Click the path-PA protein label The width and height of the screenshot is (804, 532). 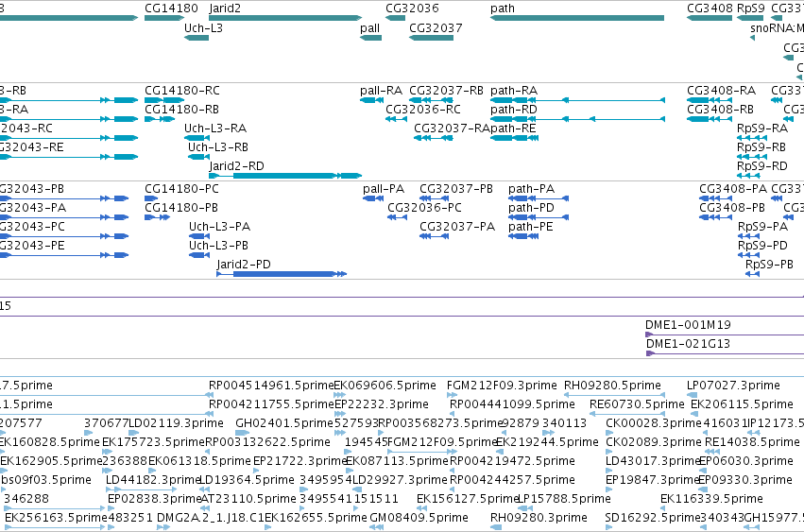[x=532, y=188]
